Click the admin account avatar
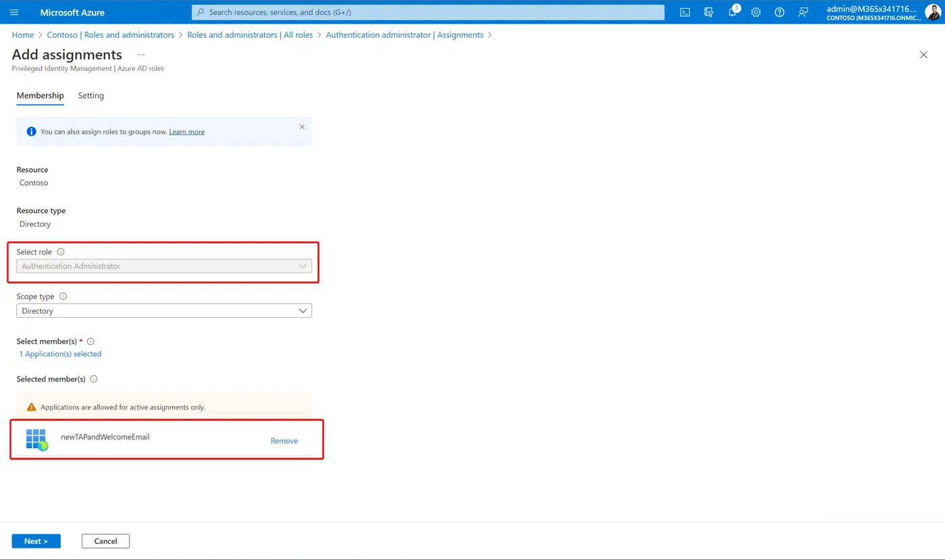Image resolution: width=945 pixels, height=560 pixels. [x=932, y=12]
